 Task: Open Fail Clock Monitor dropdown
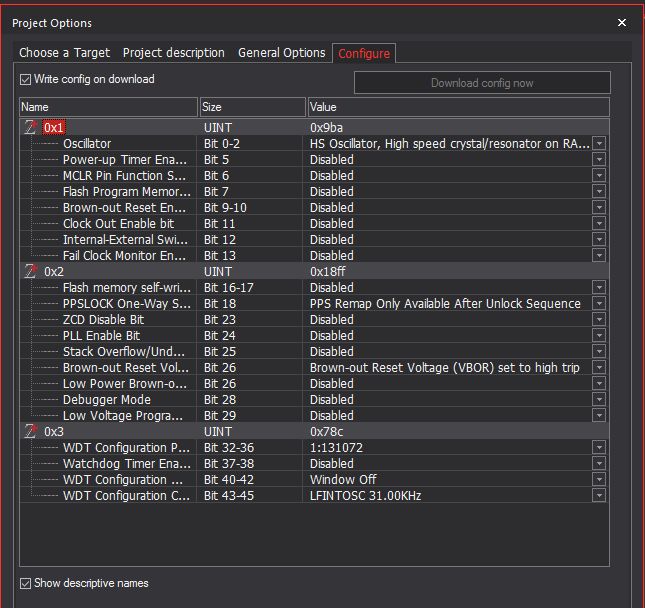tap(599, 255)
